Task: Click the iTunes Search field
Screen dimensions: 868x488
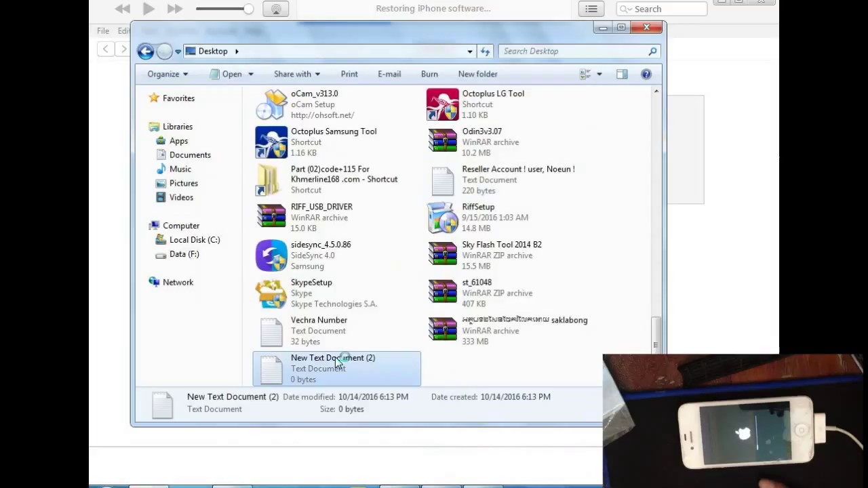Action: (x=662, y=9)
